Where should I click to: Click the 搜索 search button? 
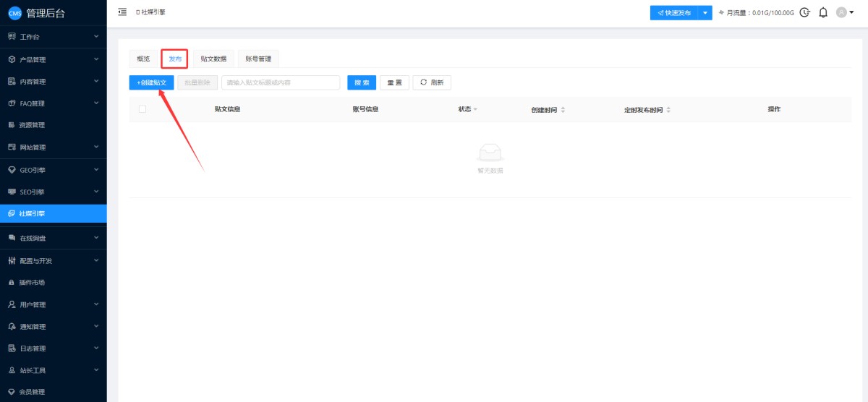tap(362, 82)
